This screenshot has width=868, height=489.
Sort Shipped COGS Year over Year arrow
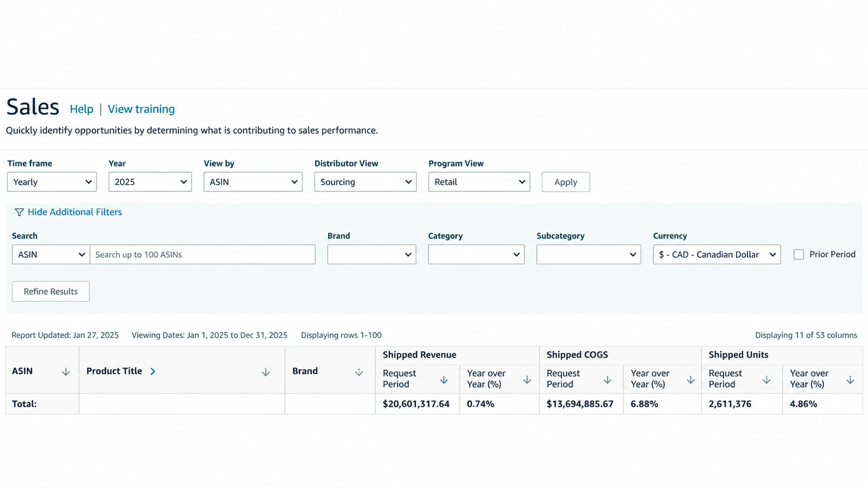[x=690, y=380]
